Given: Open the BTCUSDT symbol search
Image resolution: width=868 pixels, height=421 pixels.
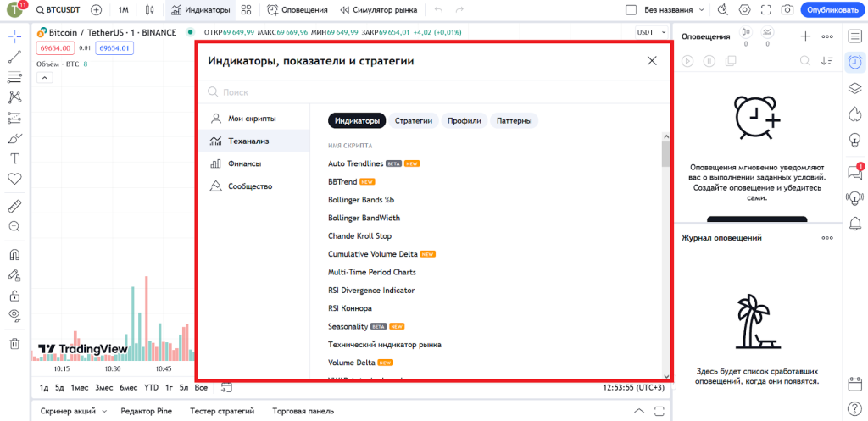Looking at the screenshot, I should tap(59, 10).
